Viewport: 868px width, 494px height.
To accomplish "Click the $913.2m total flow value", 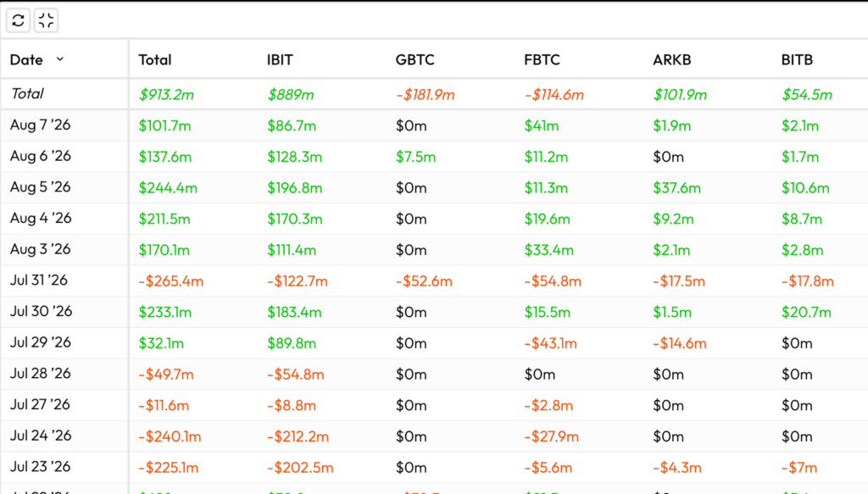I will (166, 95).
